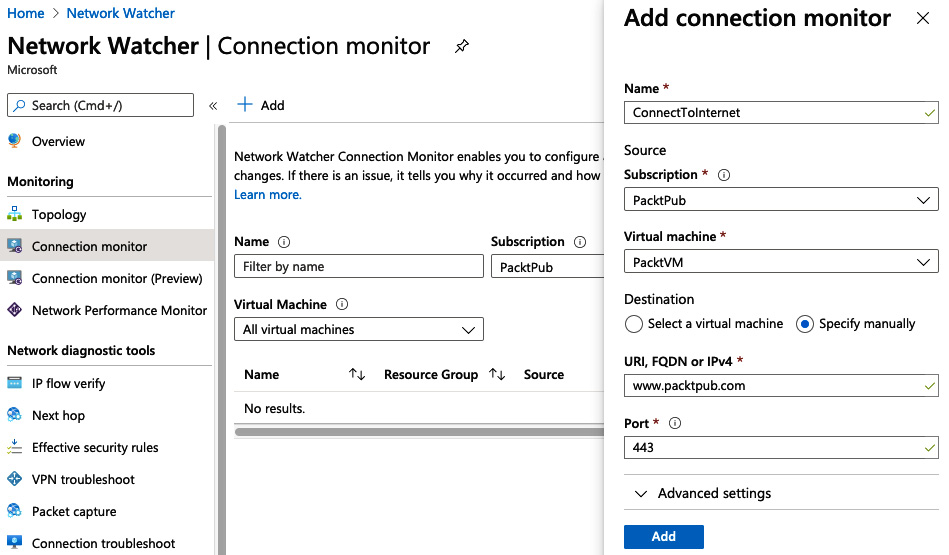
Task: Show info for Name filter
Action: pos(284,242)
